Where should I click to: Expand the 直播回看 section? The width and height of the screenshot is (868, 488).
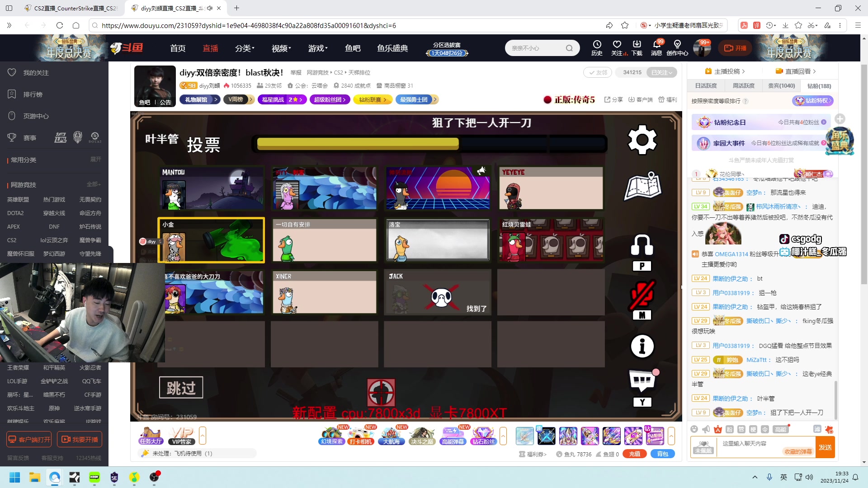[x=796, y=71]
